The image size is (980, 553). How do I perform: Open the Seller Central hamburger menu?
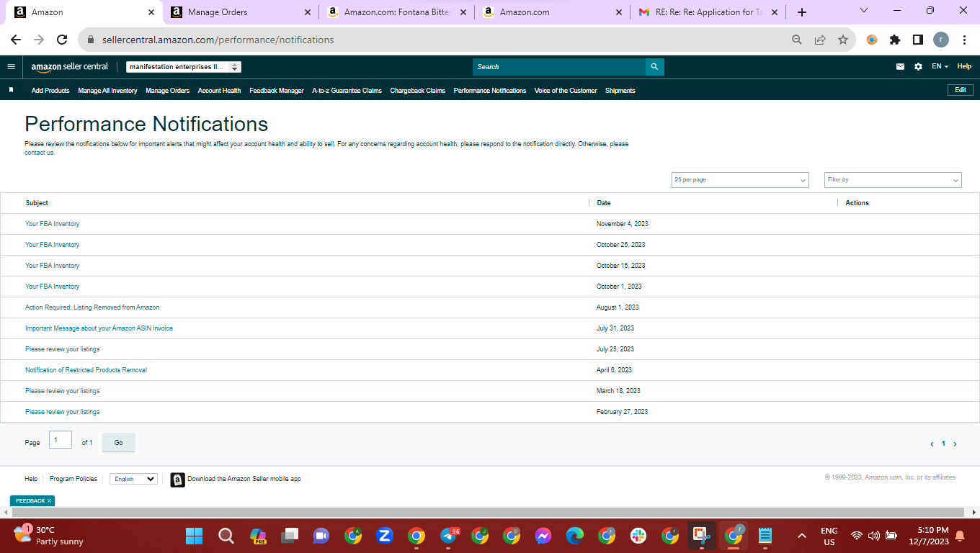11,67
